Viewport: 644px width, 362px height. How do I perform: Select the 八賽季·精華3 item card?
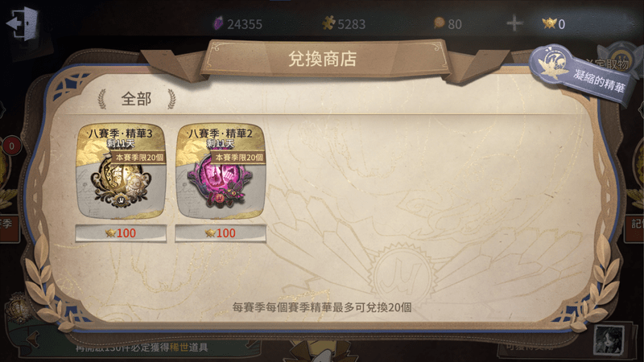(x=121, y=171)
